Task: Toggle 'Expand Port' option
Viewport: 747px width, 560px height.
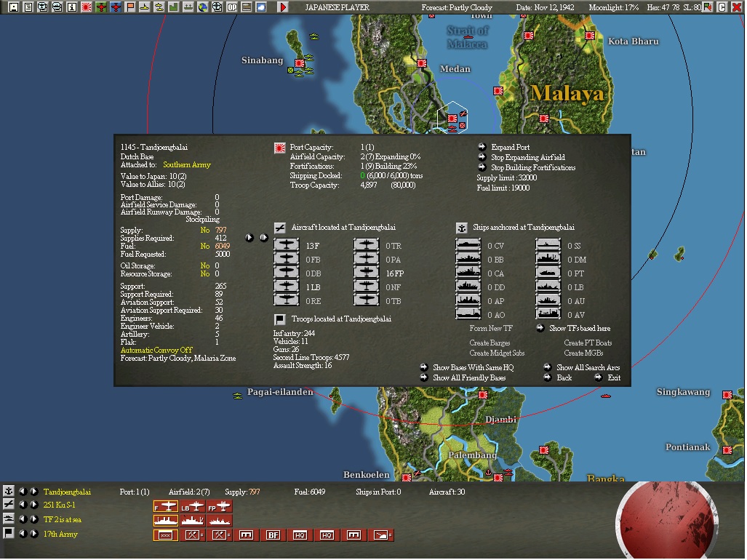Action: 510,148
